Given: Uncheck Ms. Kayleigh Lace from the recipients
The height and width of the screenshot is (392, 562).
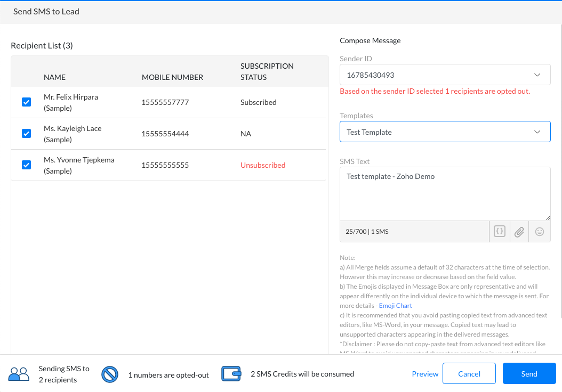Looking at the screenshot, I should pos(26,133).
